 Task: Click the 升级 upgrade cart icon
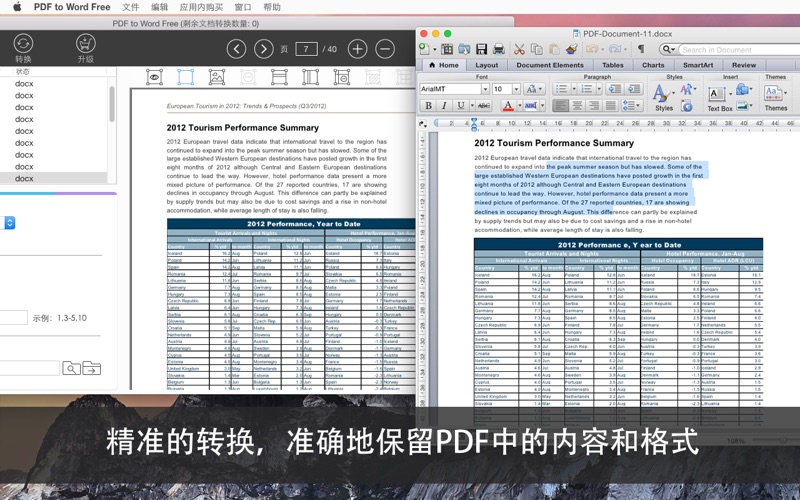[86, 44]
